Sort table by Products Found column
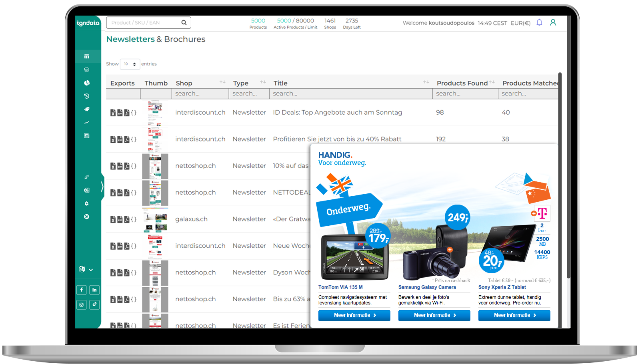Viewport: 640px width, 364px height. point(492,82)
